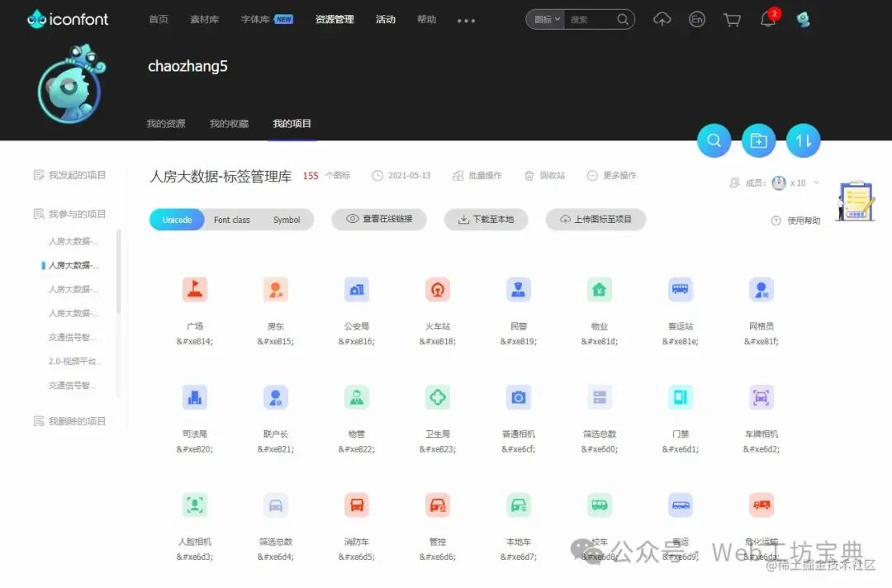Image resolution: width=892 pixels, height=588 pixels.
Task: Open the 门禁 access control icon
Action: click(x=680, y=397)
